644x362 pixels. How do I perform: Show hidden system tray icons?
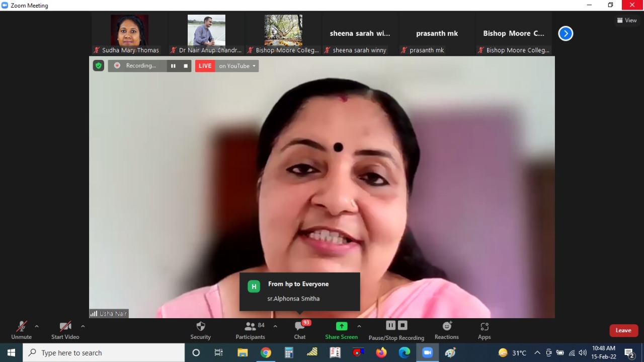click(537, 352)
